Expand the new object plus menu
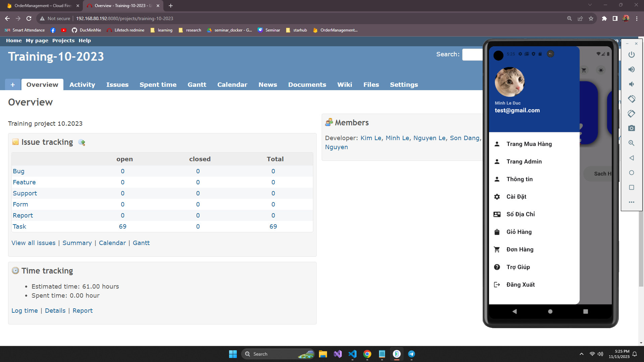Viewport: 644px width, 362px height. [x=13, y=85]
